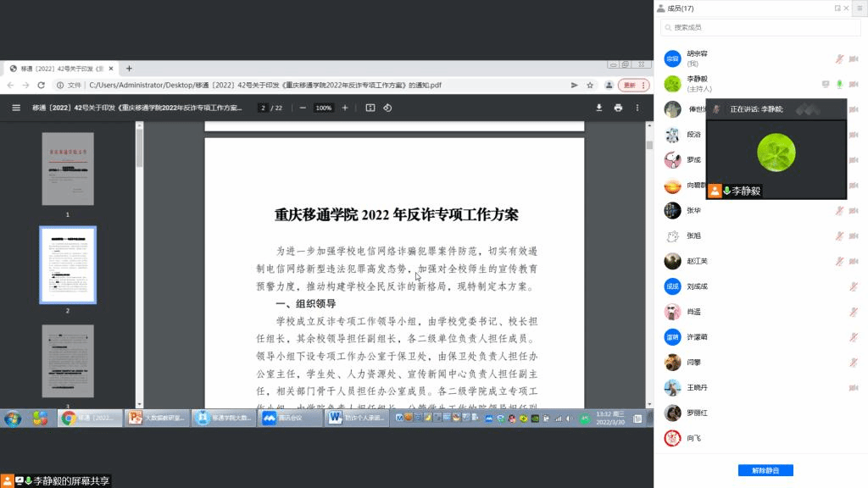Toggle microphone for 胡宗容 (我)
The image size is (868, 488).
[x=839, y=58]
